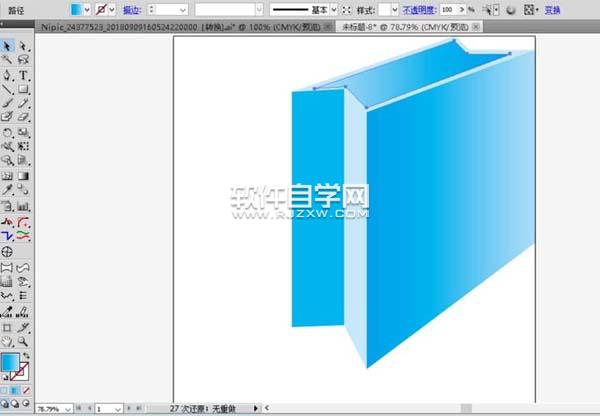Screen dimensions: 600x416
Task: Click the fill color swatch in control bar
Action: [x=77, y=10]
